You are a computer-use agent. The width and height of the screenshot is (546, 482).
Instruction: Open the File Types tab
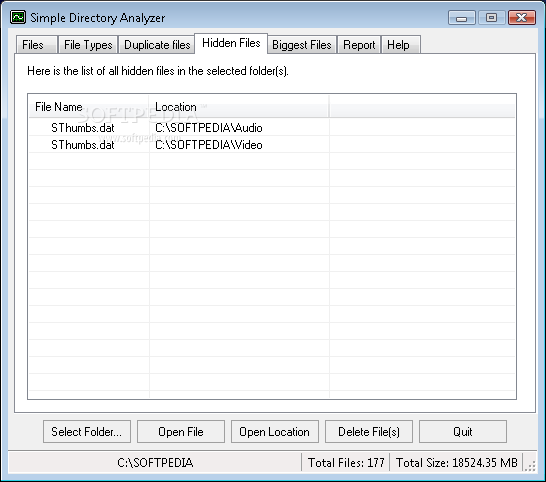[x=88, y=45]
